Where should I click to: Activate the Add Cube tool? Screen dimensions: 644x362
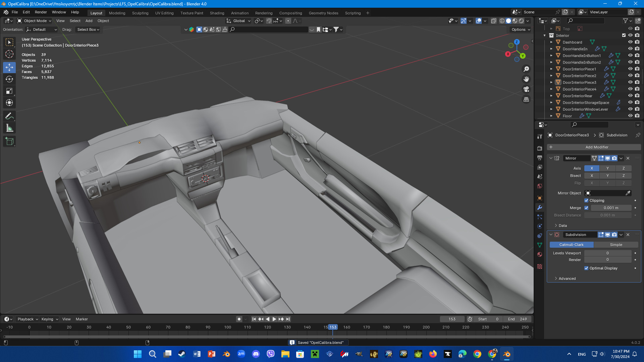(x=9, y=141)
